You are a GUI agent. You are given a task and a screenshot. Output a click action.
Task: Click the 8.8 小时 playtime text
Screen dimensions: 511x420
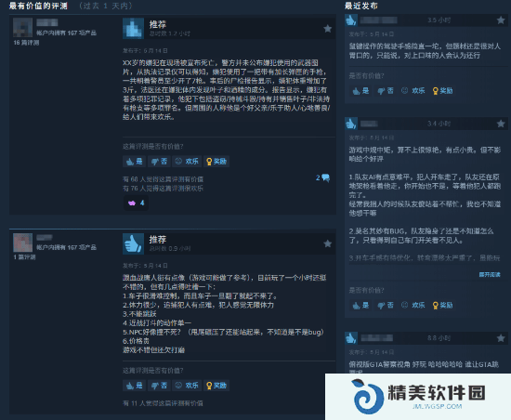tap(439, 338)
